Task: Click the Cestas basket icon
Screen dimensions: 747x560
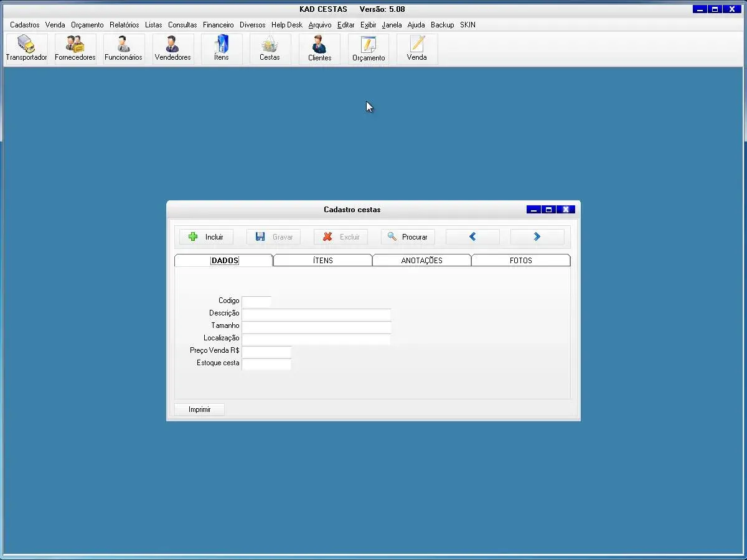Action: 270,49
